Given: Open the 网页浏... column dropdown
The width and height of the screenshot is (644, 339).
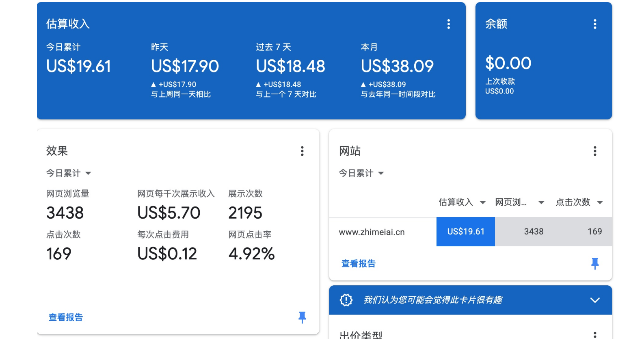Looking at the screenshot, I should tap(519, 202).
